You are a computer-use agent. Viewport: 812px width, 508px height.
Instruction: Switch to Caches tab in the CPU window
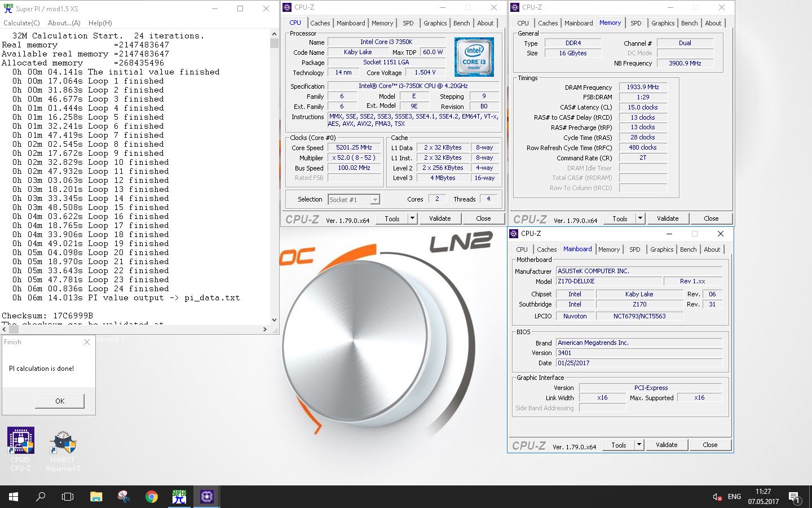tap(320, 23)
